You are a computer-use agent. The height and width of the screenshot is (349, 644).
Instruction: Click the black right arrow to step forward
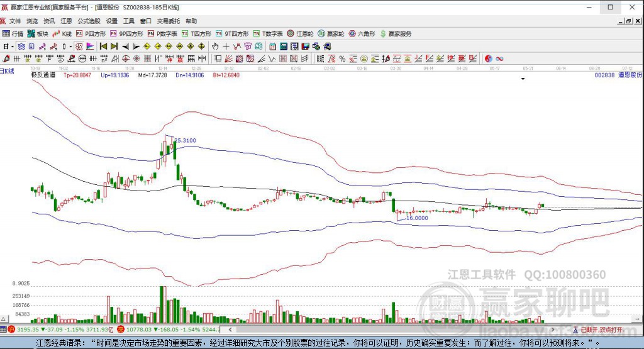click(136, 47)
